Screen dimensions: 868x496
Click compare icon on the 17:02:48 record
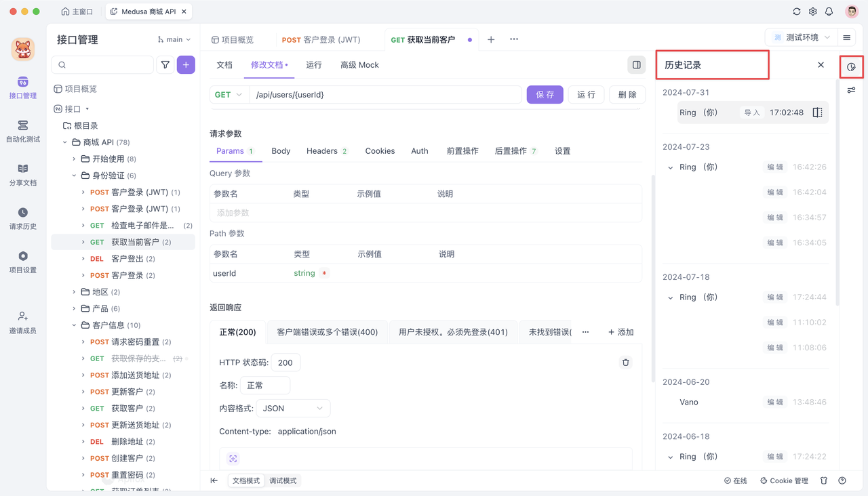(x=818, y=112)
